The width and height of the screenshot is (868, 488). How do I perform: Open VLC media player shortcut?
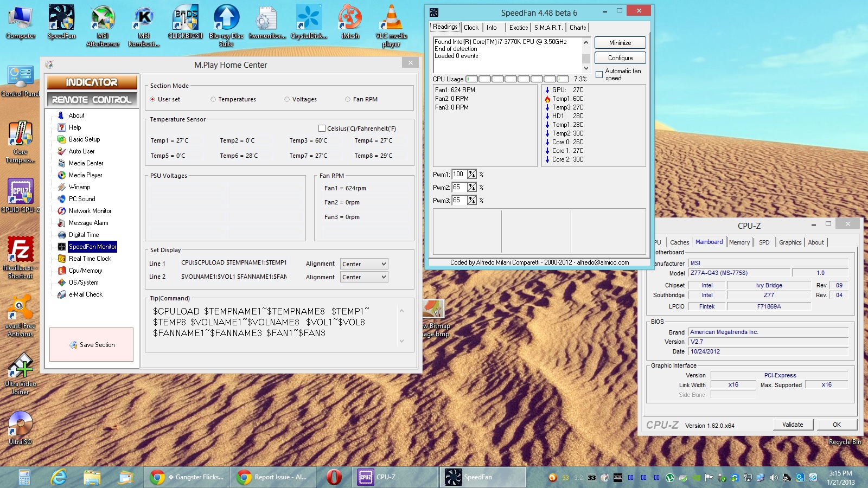(391, 25)
